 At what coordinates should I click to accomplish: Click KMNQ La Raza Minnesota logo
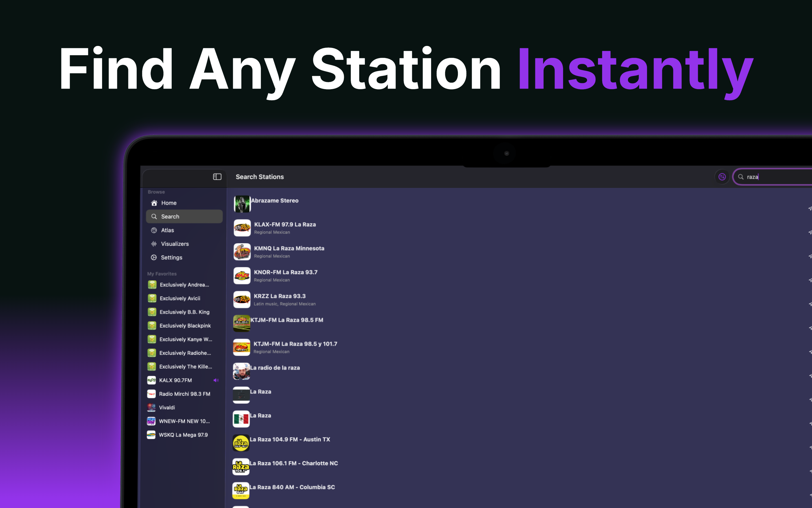tap(242, 252)
